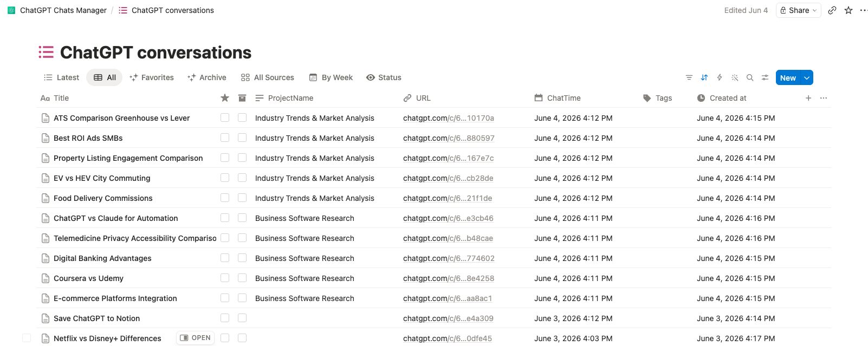Open ChatTime column header menu
This screenshot has width=868, height=346.
click(x=558, y=98)
